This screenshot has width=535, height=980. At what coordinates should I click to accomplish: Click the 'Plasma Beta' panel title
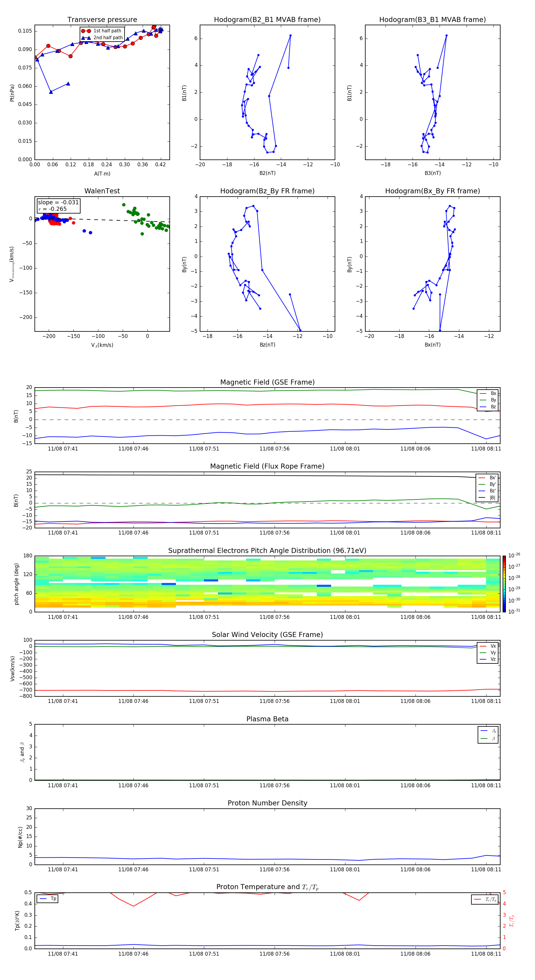267,719
